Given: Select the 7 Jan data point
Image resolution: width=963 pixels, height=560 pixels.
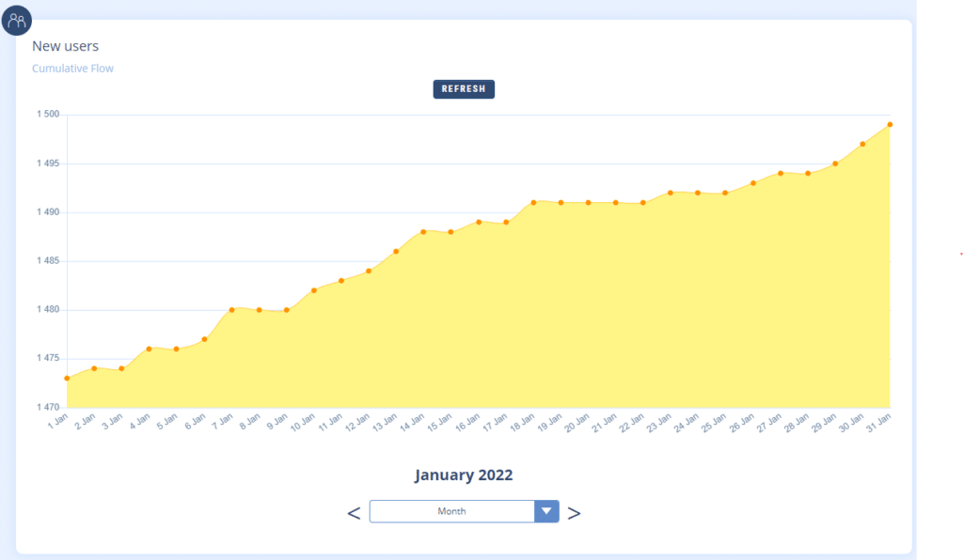Looking at the screenshot, I should pos(231,310).
